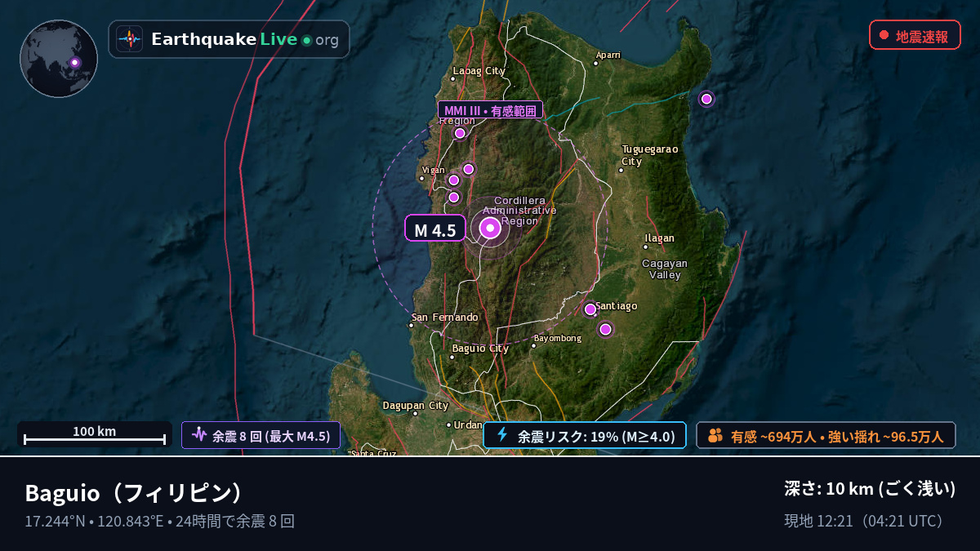Click the 100 km scale bar

pos(95,434)
